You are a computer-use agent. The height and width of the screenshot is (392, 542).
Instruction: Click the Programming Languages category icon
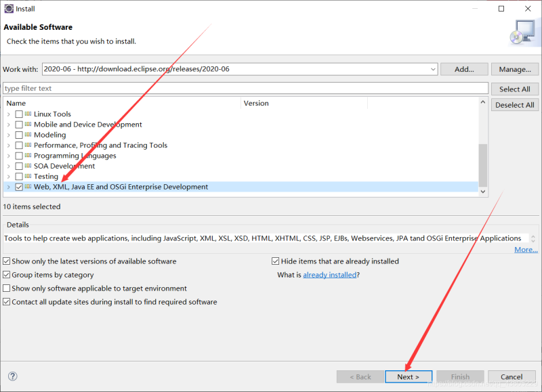(x=28, y=156)
